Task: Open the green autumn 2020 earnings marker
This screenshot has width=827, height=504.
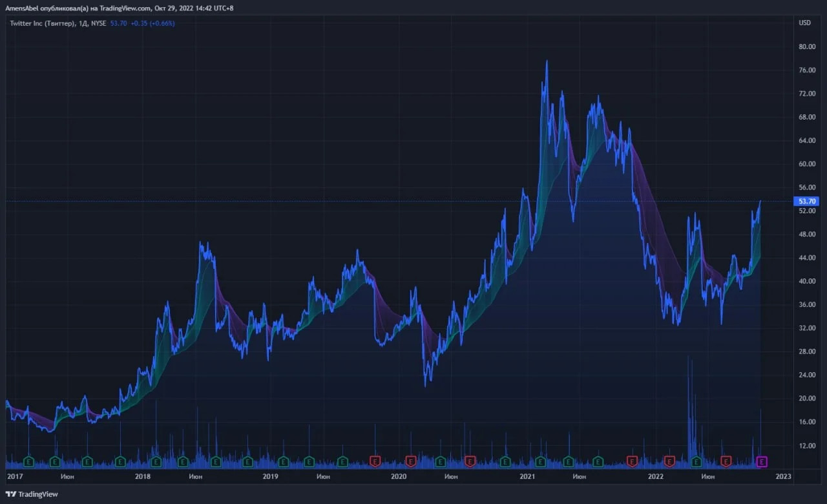Action: pyautogui.click(x=505, y=461)
